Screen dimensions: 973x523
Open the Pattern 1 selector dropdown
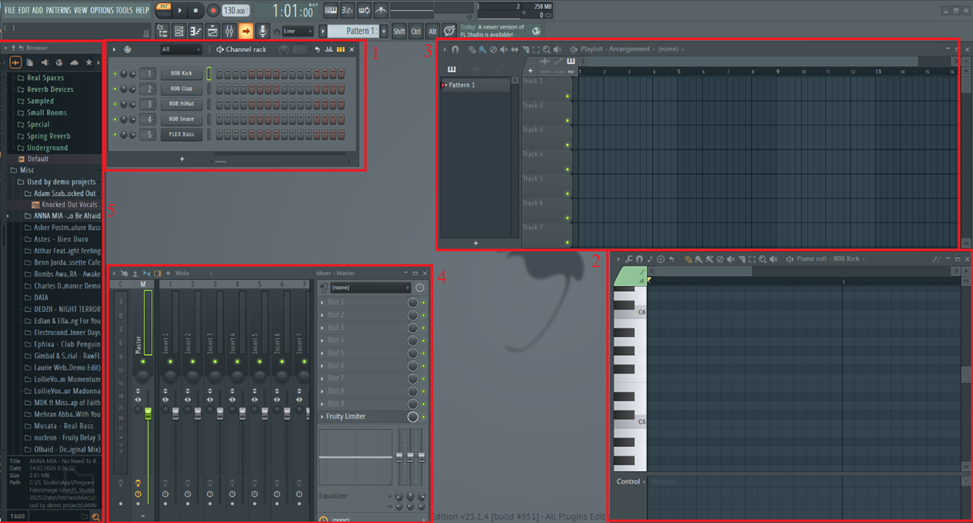click(353, 31)
